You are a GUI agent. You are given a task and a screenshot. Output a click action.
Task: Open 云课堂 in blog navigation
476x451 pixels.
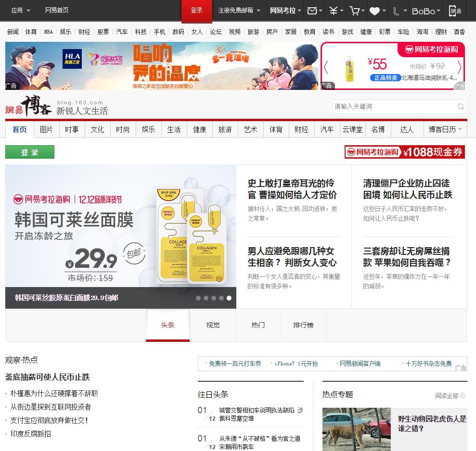(x=352, y=129)
